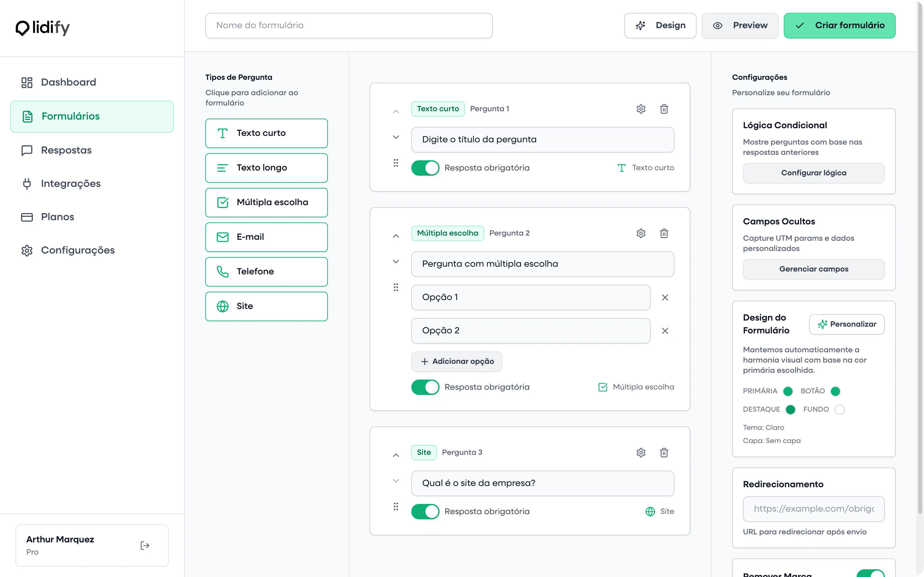
Task: Turn off Resposta obrigatória on Pergunta 3
Action: (x=424, y=511)
